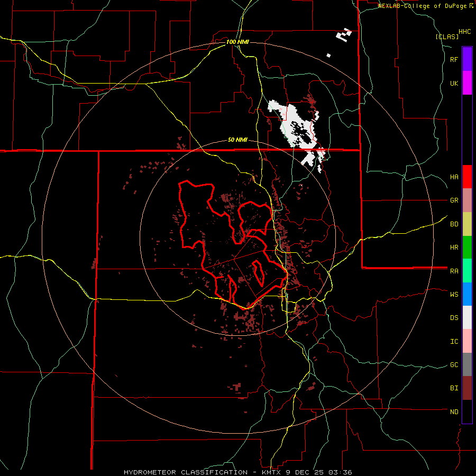Click the yellow BD legend swatch
476x476 pixels.
pyautogui.click(x=467, y=224)
